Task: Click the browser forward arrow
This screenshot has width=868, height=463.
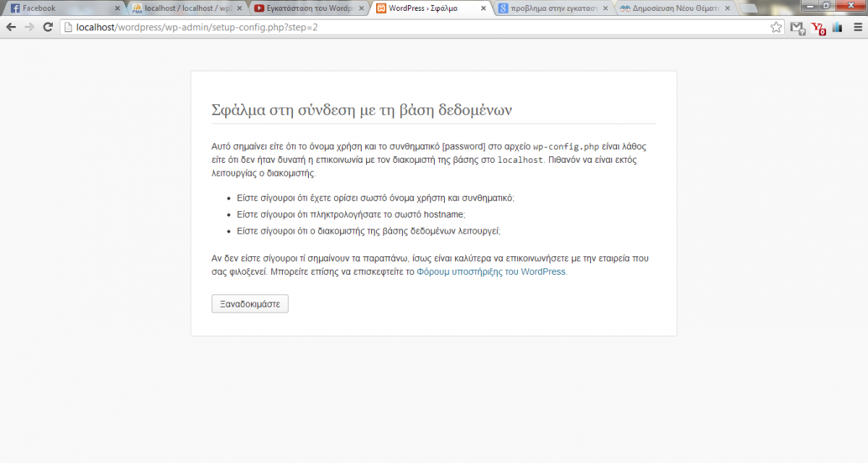Action: (29, 27)
